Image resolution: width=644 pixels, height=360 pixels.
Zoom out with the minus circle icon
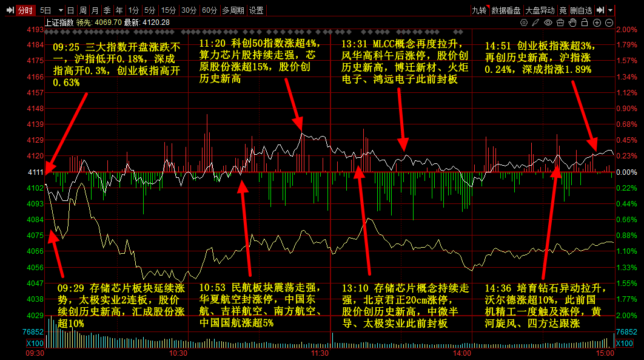tap(609, 22)
